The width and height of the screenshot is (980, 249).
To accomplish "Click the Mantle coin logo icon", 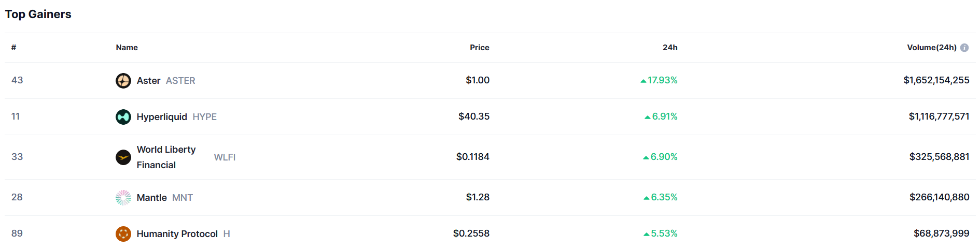I will click(x=123, y=198).
